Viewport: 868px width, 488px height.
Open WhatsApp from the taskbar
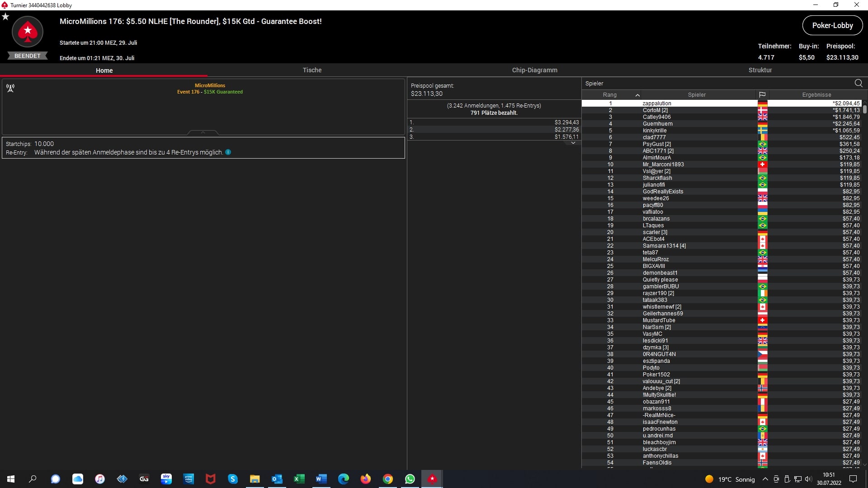point(410,479)
